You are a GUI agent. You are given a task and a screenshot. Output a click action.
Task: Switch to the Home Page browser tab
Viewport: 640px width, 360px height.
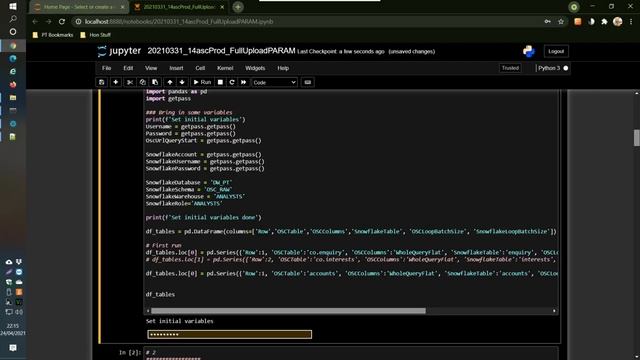click(79, 7)
